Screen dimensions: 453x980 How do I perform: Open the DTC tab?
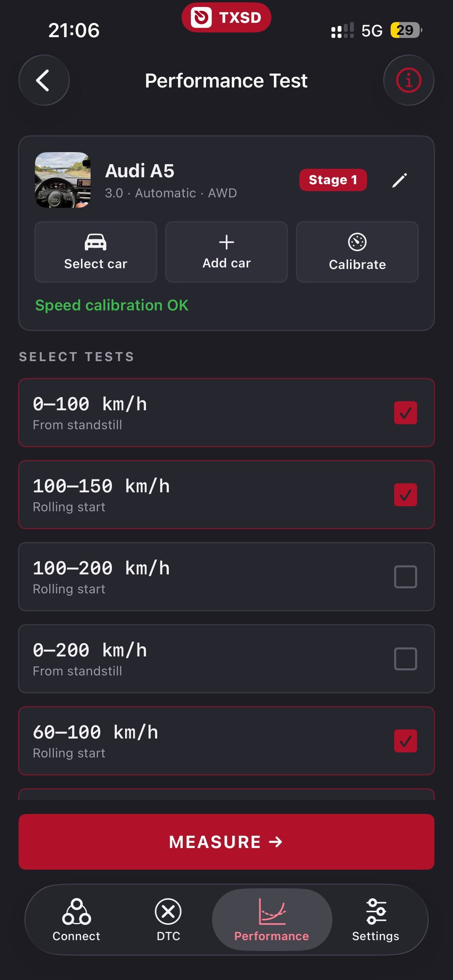(x=168, y=920)
